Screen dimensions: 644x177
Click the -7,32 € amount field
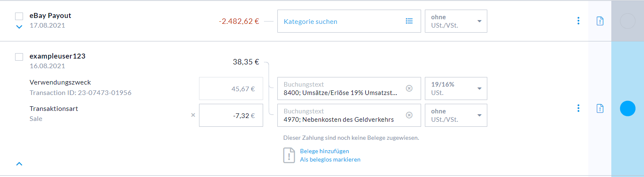tap(231, 115)
